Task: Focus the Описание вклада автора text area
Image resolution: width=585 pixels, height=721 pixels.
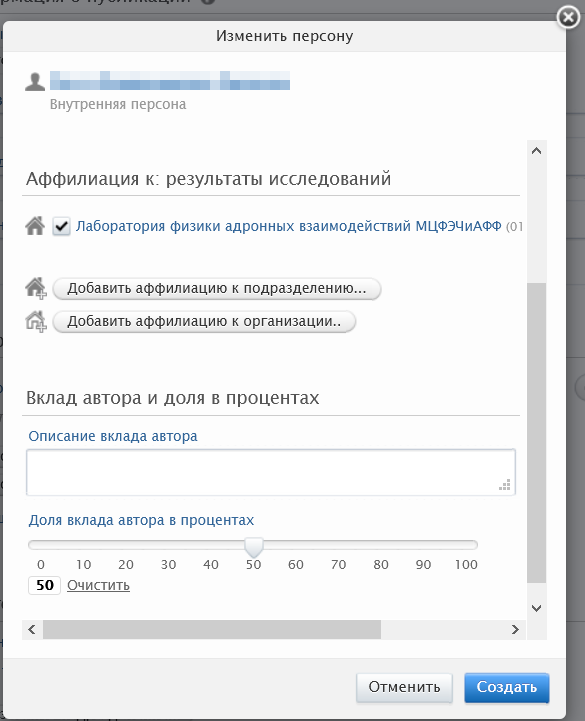Action: pyautogui.click(x=271, y=472)
